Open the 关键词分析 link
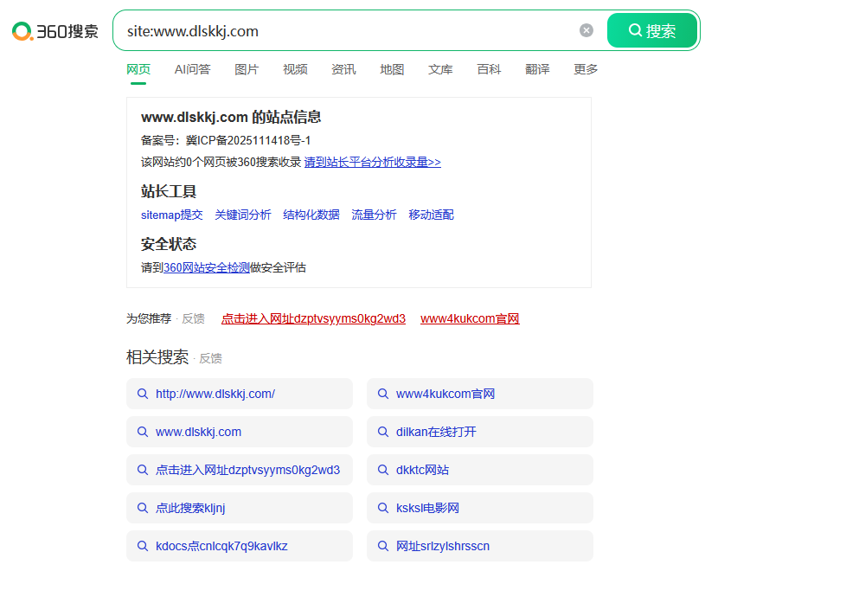Screen dimensions: 846x616 (243, 215)
